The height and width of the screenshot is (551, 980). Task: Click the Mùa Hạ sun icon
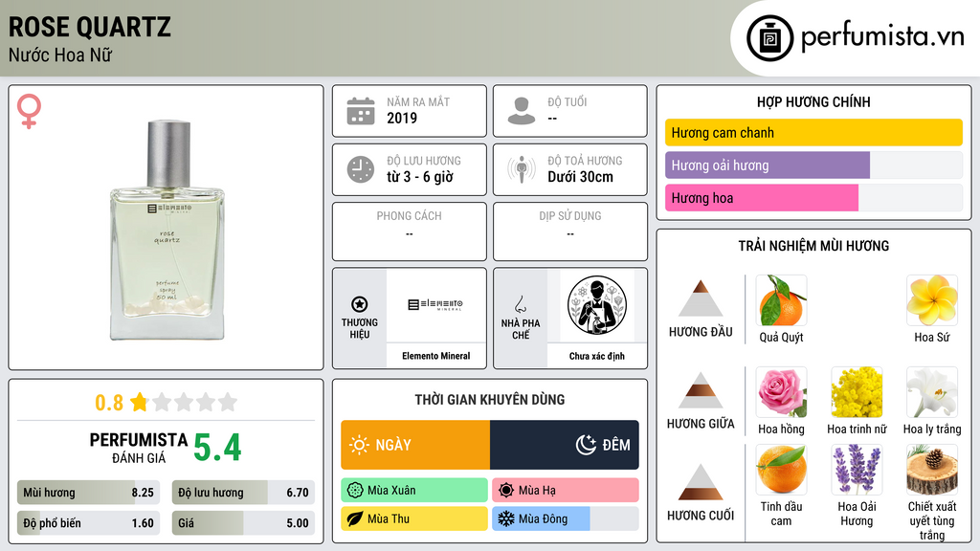(506, 491)
